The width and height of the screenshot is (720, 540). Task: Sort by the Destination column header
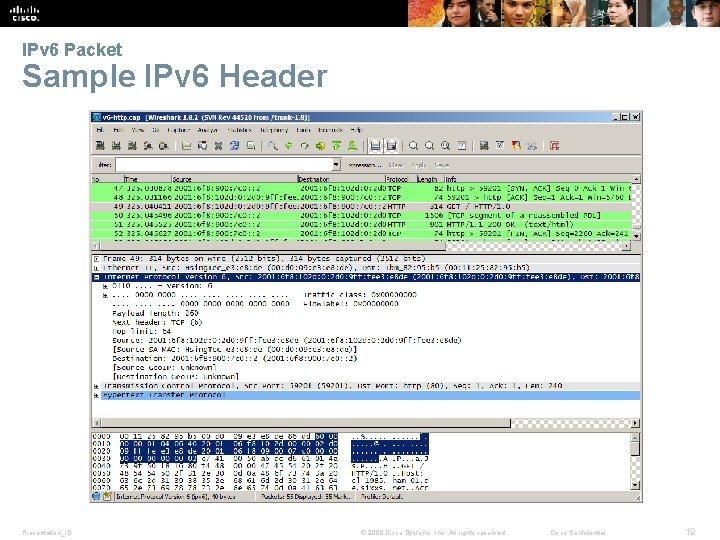(341, 179)
